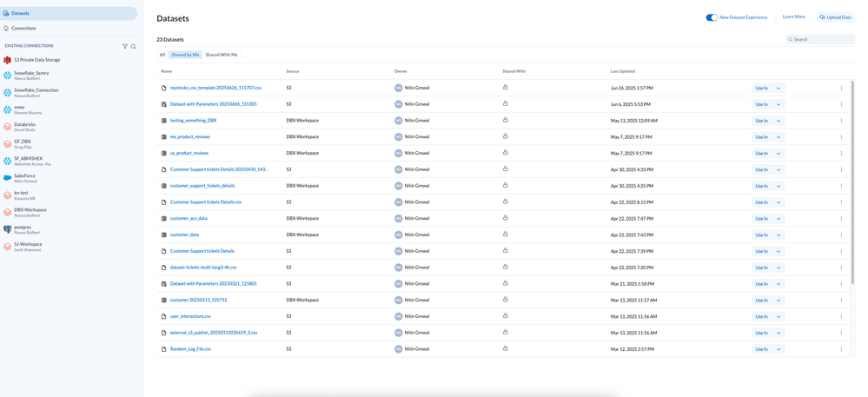Screen dimensions: 868x397
Task: Click 'Jun 26, 2025 1:57 PM' date cell
Action: 632,88
